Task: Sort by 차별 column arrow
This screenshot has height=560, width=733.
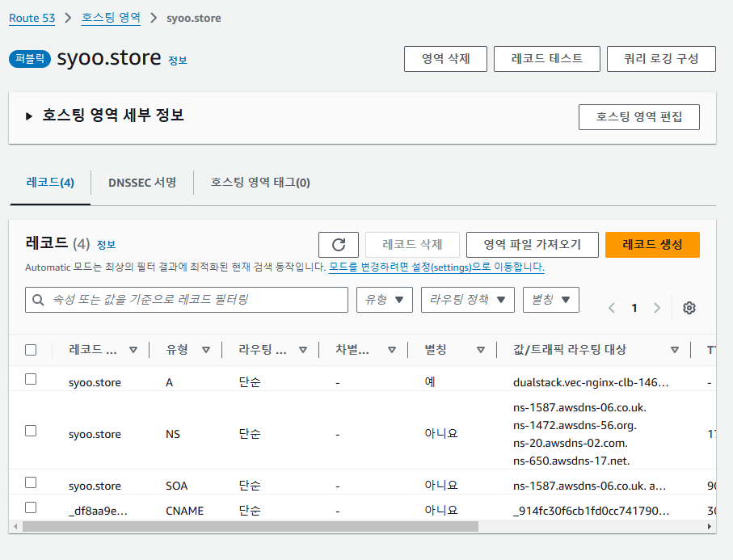Action: click(x=392, y=350)
